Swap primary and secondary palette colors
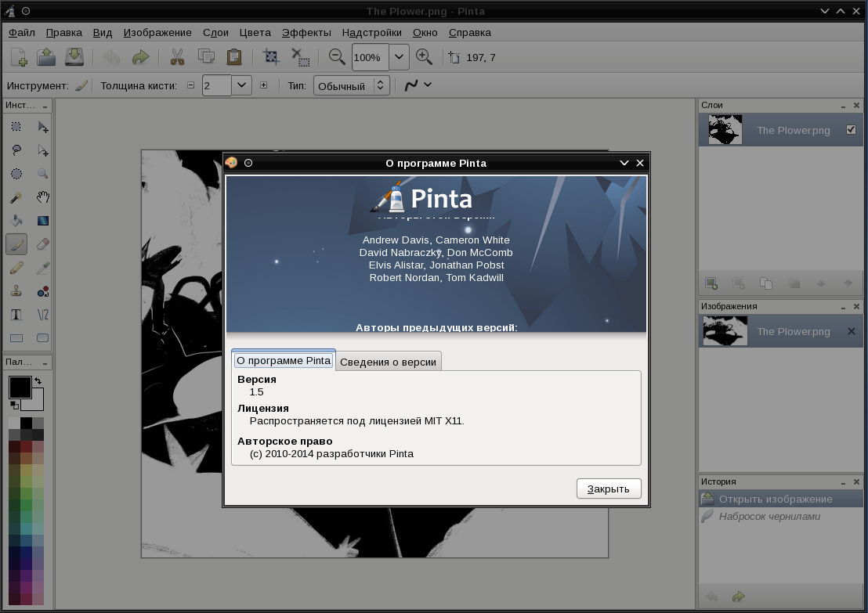 coord(38,381)
